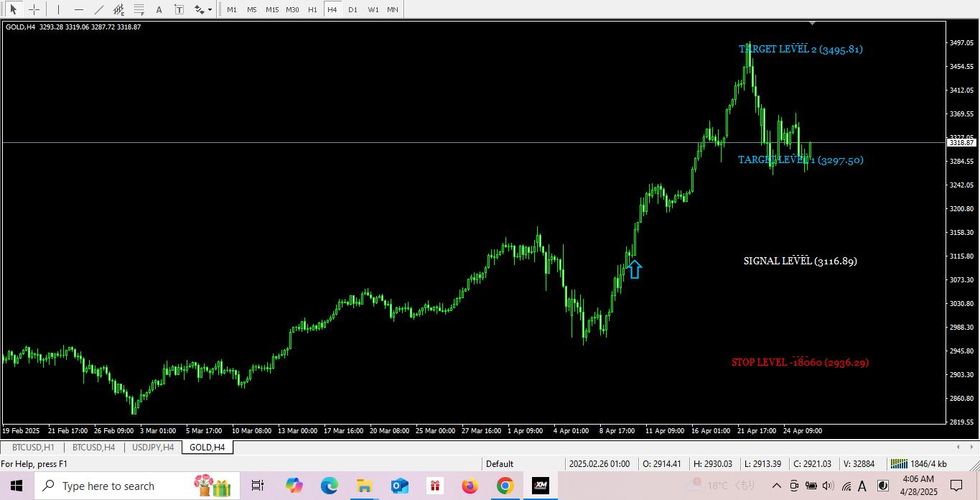The image size is (980, 500).
Task: Click the chart tabs scroll-right arrow
Action: (974, 447)
